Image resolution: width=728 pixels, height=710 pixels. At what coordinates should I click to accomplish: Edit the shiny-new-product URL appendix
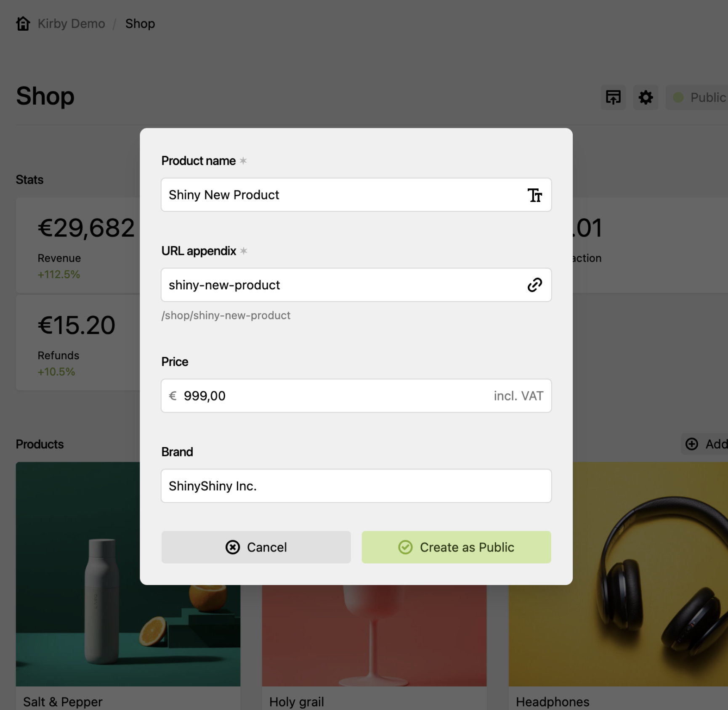(x=356, y=285)
